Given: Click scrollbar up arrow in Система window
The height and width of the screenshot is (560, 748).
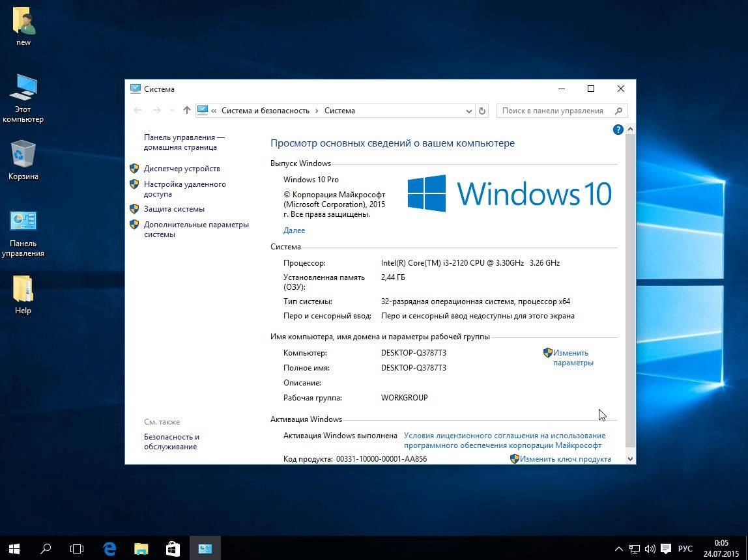Looking at the screenshot, I should point(630,129).
